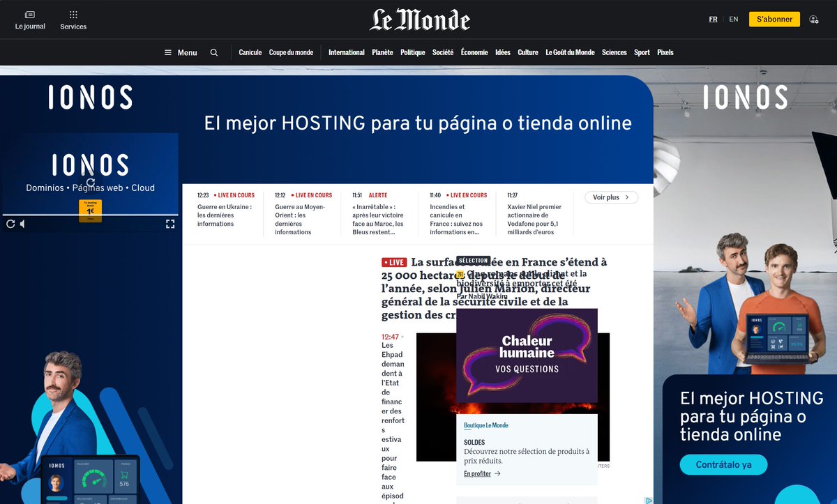Expand IONOS video to fullscreen

click(169, 224)
